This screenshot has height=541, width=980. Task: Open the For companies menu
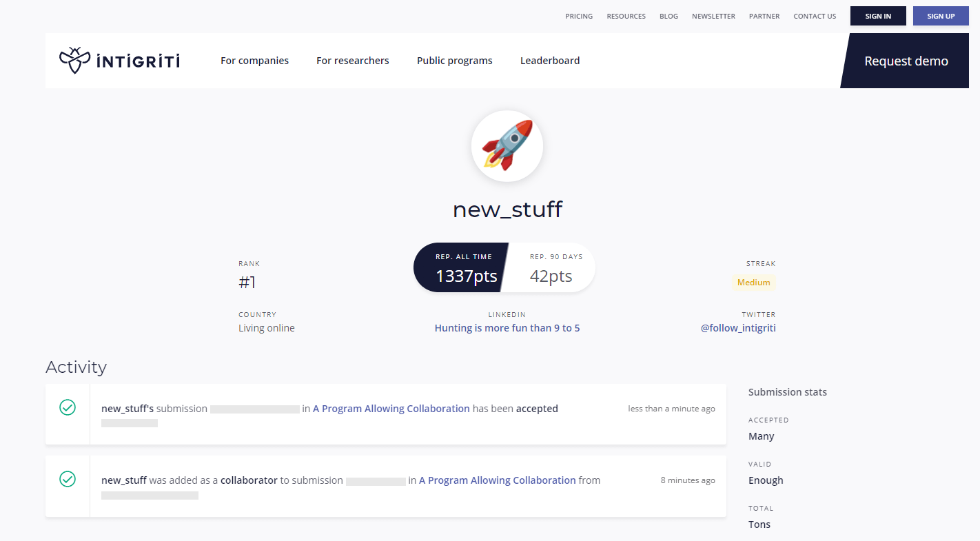(254, 61)
